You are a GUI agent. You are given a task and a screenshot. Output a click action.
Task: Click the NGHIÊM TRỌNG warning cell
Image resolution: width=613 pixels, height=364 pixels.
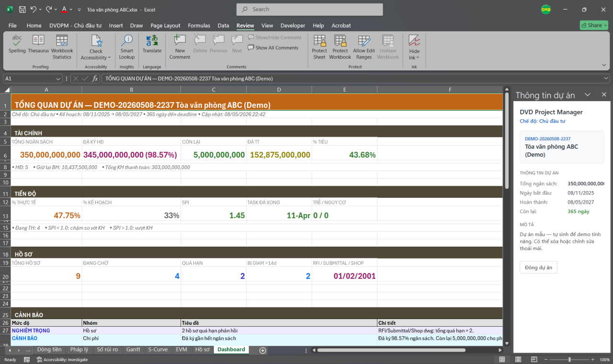coord(46,330)
